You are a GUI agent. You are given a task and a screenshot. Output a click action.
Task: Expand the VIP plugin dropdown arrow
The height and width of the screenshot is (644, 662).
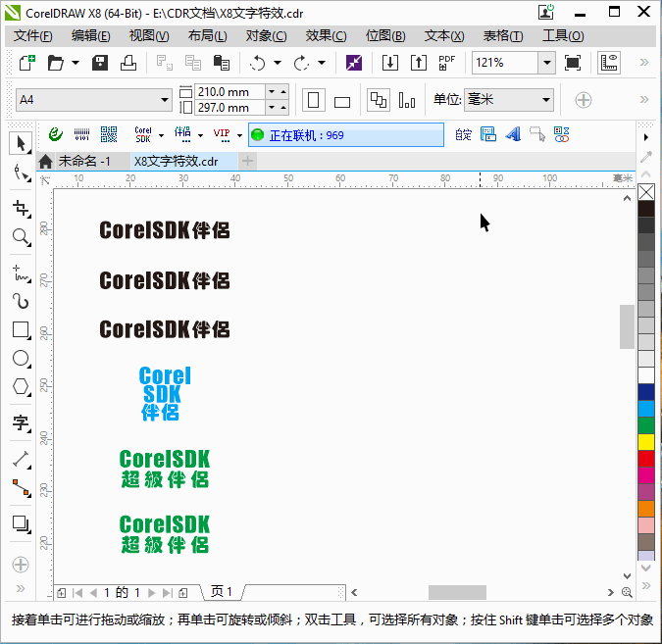click(239, 135)
